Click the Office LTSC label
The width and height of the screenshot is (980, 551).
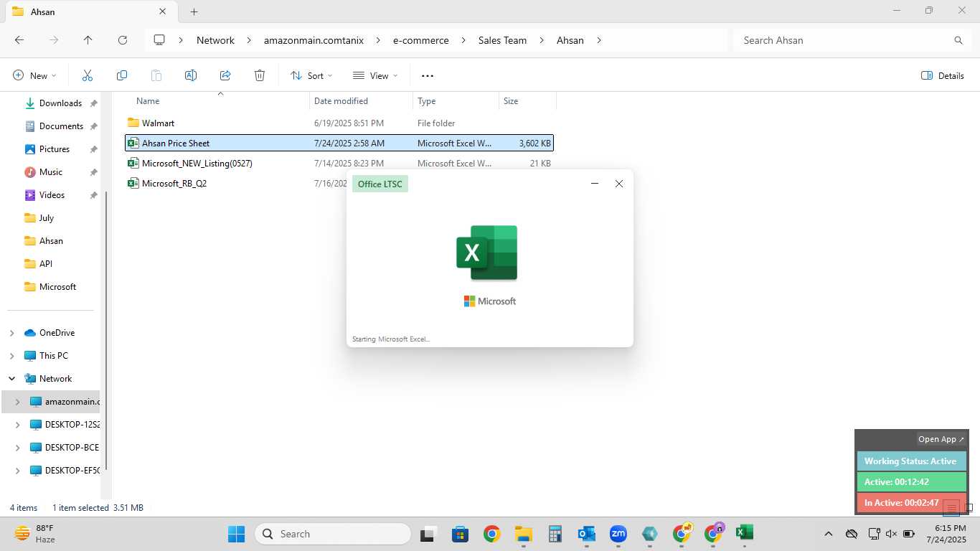pyautogui.click(x=380, y=184)
